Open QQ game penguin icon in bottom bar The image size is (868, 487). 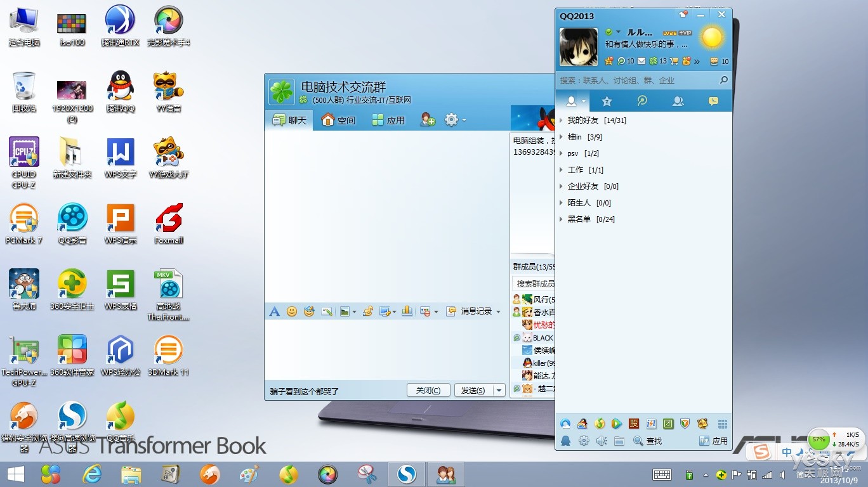582,424
